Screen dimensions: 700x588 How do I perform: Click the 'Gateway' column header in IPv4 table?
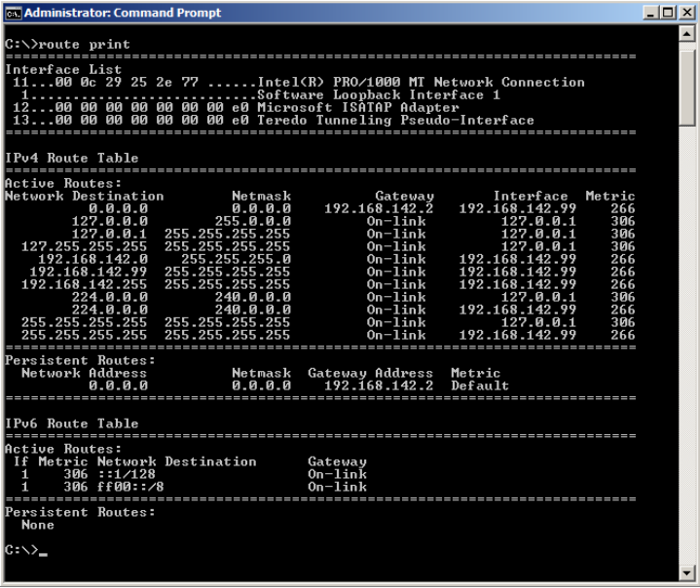[404, 196]
